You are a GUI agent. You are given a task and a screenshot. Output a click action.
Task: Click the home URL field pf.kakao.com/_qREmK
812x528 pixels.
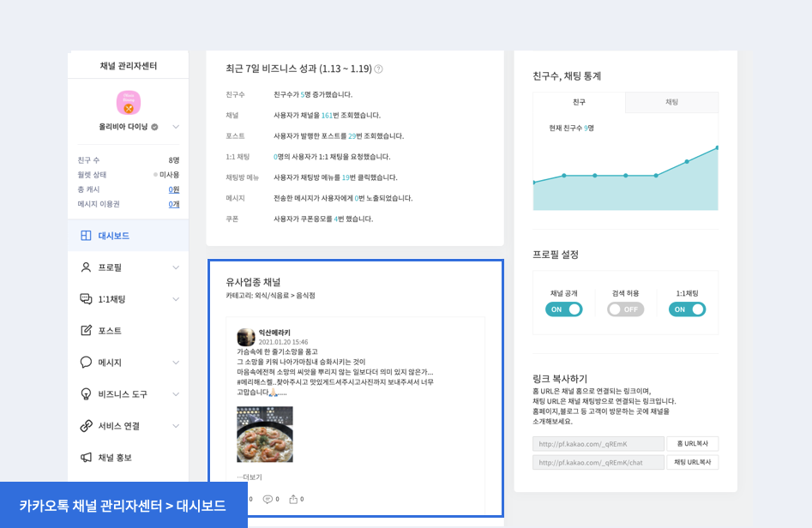[x=598, y=444]
